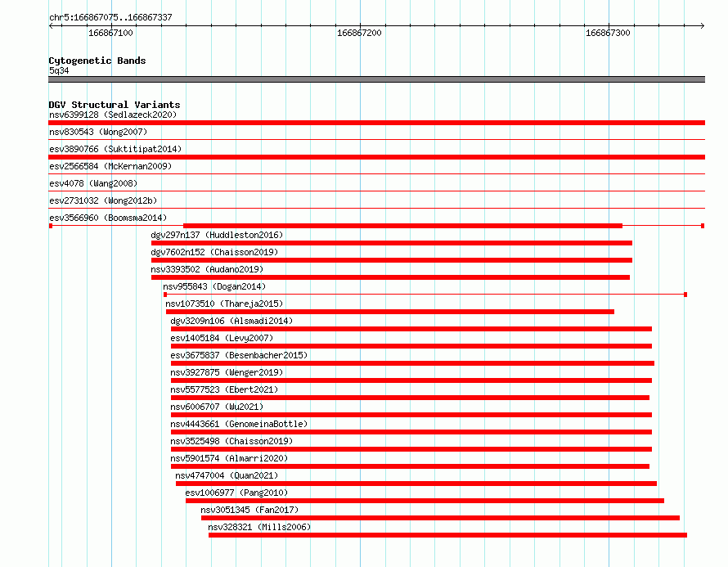Open the dgv7602n152 (Chaisson2019) label
This screenshot has height=567, width=728.
[x=214, y=252]
